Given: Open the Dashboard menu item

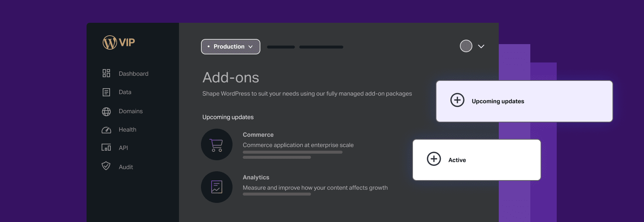Looking at the screenshot, I should pos(133,74).
